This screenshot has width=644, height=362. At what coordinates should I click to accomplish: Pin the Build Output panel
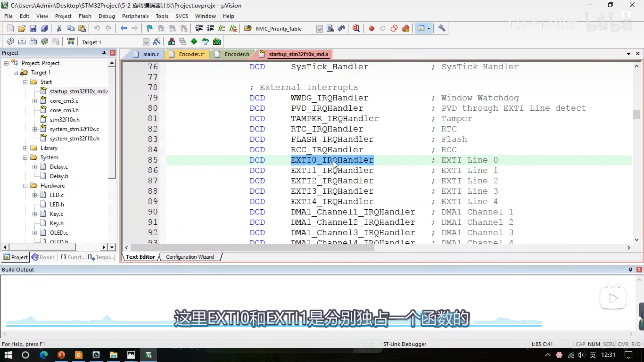coord(630,269)
